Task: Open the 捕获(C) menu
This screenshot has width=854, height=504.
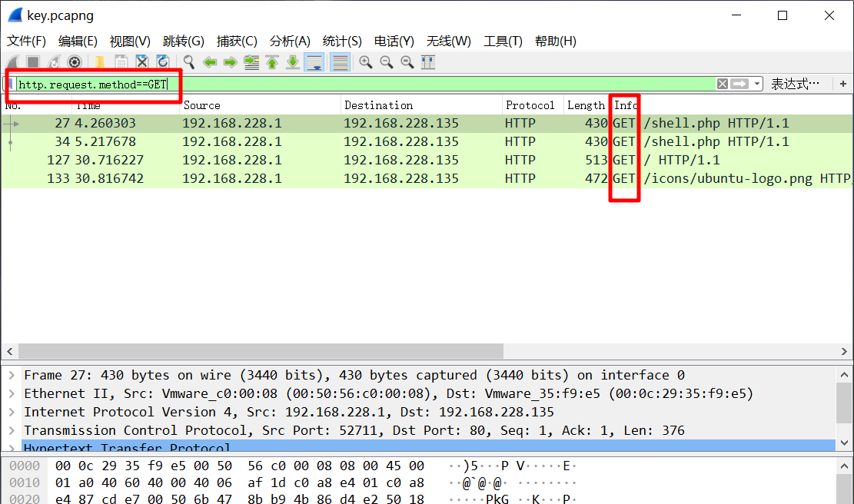Action: click(x=237, y=41)
